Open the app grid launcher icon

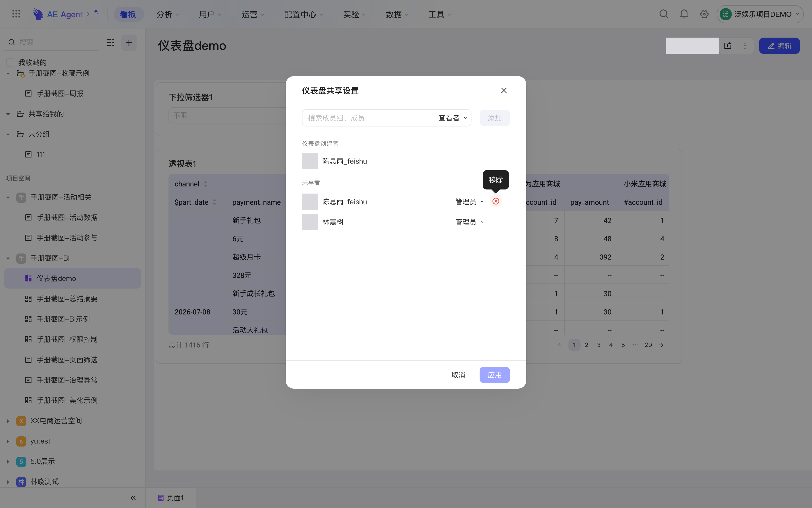point(16,14)
